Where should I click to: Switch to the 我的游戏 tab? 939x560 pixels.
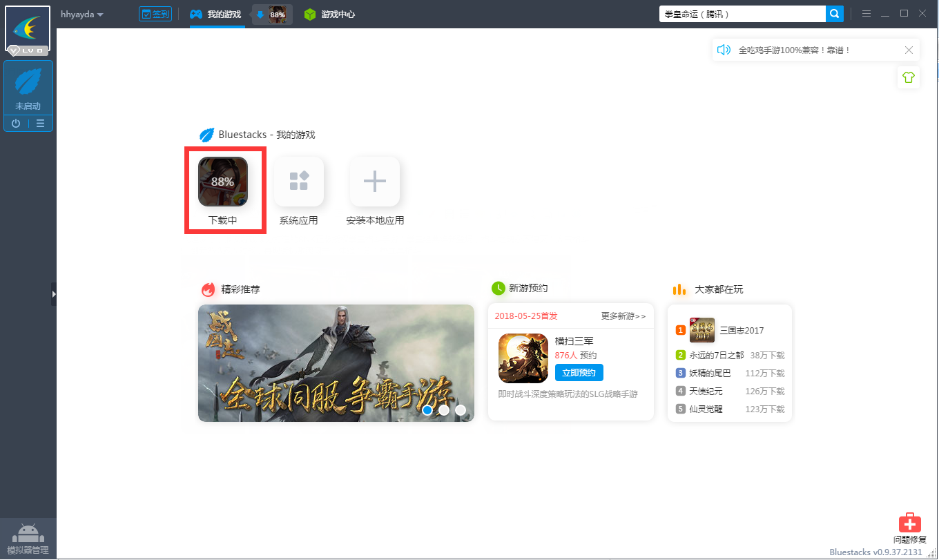tap(215, 14)
